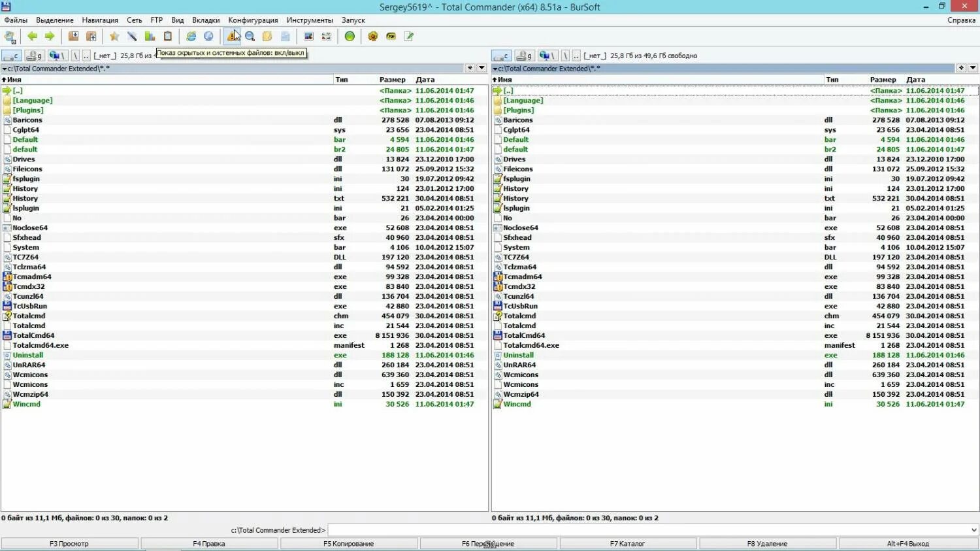The height and width of the screenshot is (551, 980).
Task: Select TotalCmd64 exe in left panel
Action: point(244,336)
